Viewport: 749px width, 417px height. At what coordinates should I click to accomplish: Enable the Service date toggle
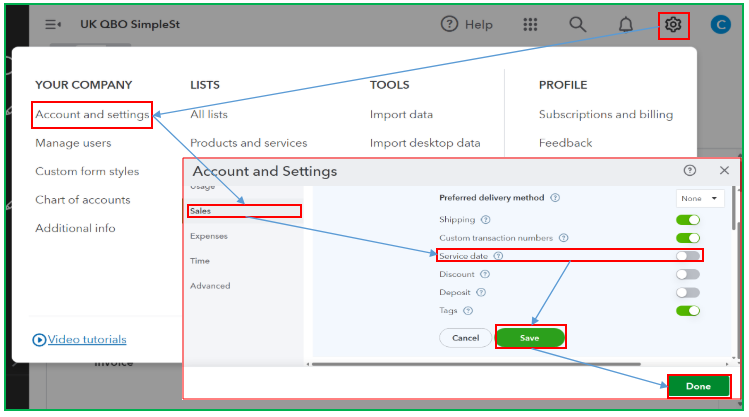click(x=688, y=256)
